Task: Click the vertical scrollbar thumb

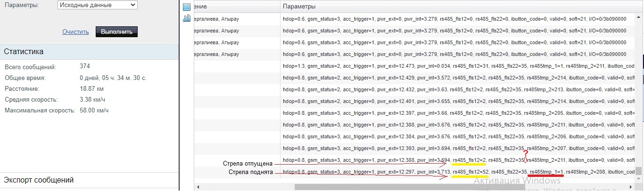Action: [x=639, y=171]
